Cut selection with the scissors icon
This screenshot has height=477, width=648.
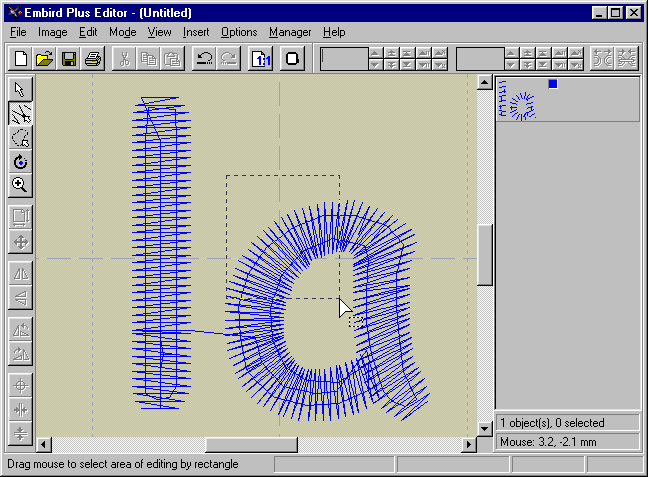[x=124, y=59]
